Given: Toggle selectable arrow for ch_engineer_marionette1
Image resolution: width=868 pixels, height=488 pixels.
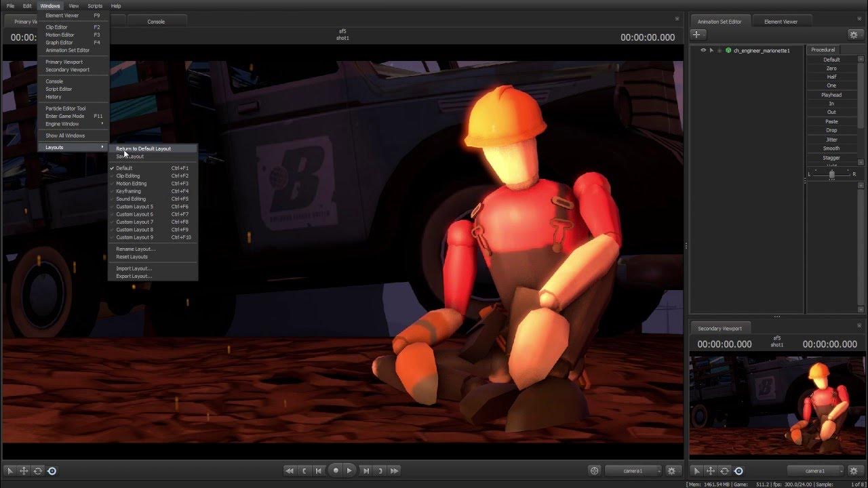Looking at the screenshot, I should tap(711, 50).
